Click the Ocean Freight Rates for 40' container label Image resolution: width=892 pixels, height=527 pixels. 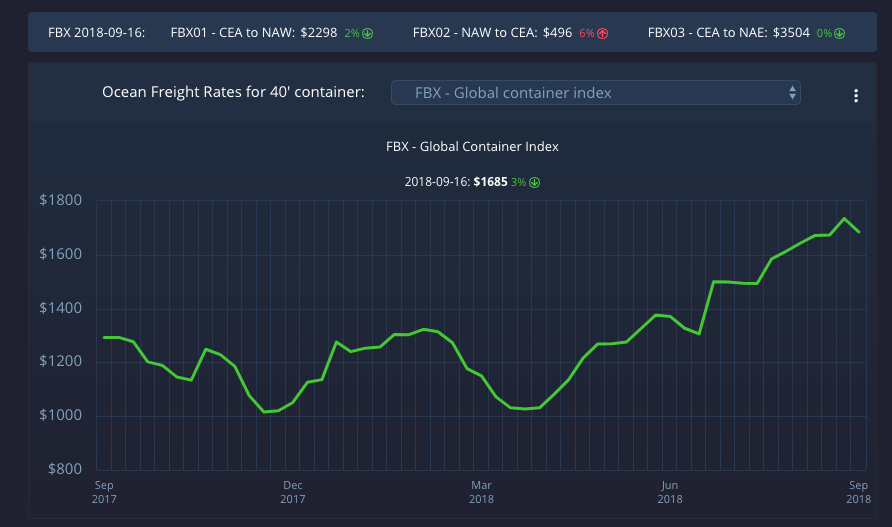pyautogui.click(x=233, y=93)
